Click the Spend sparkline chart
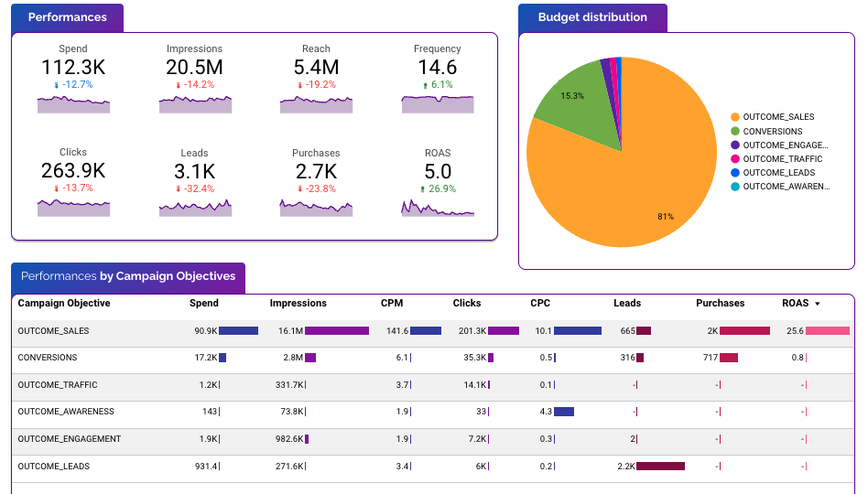 (x=73, y=105)
